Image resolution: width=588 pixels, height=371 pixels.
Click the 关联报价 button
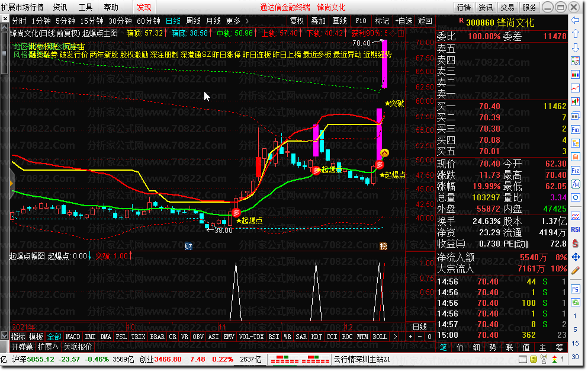point(78,347)
